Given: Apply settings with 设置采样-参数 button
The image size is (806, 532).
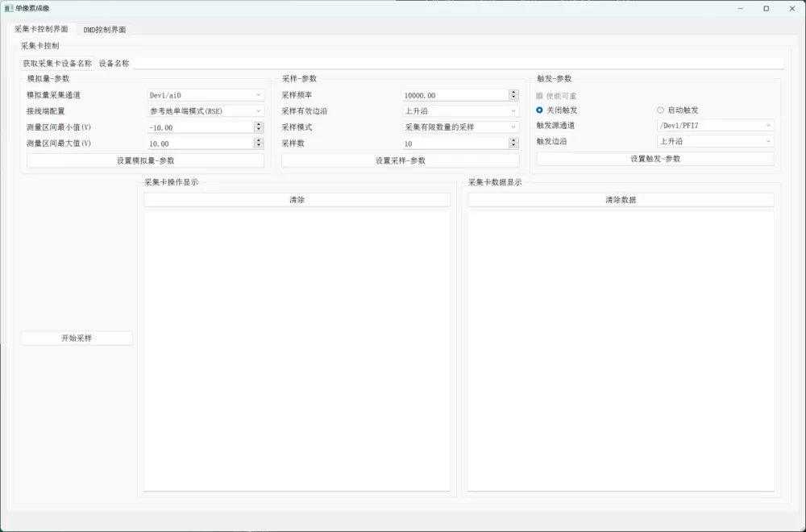Looking at the screenshot, I should pos(401,160).
